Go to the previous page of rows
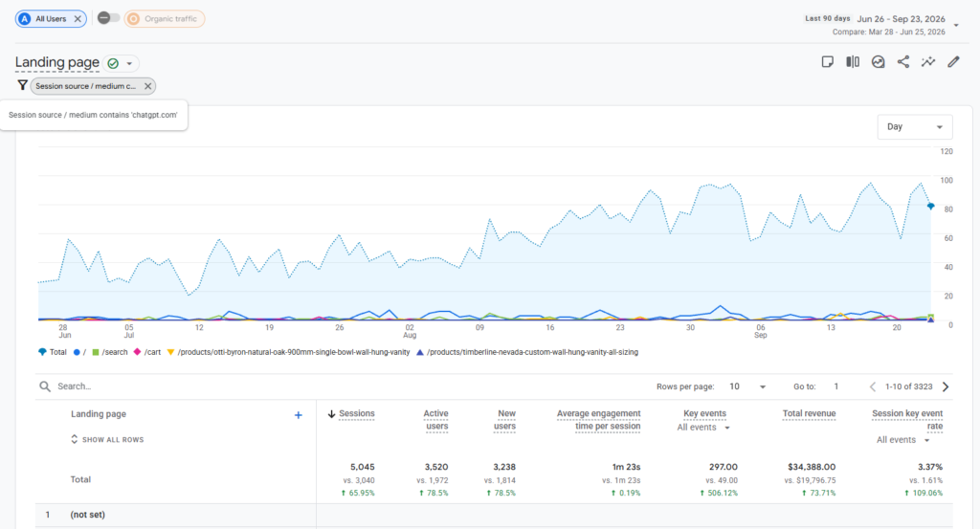This screenshot has width=980, height=529. click(x=873, y=386)
